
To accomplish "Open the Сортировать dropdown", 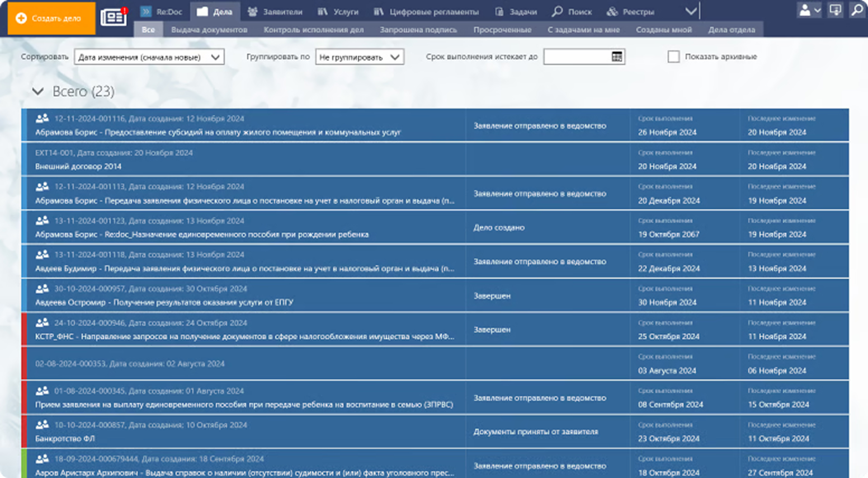I will click(149, 57).
